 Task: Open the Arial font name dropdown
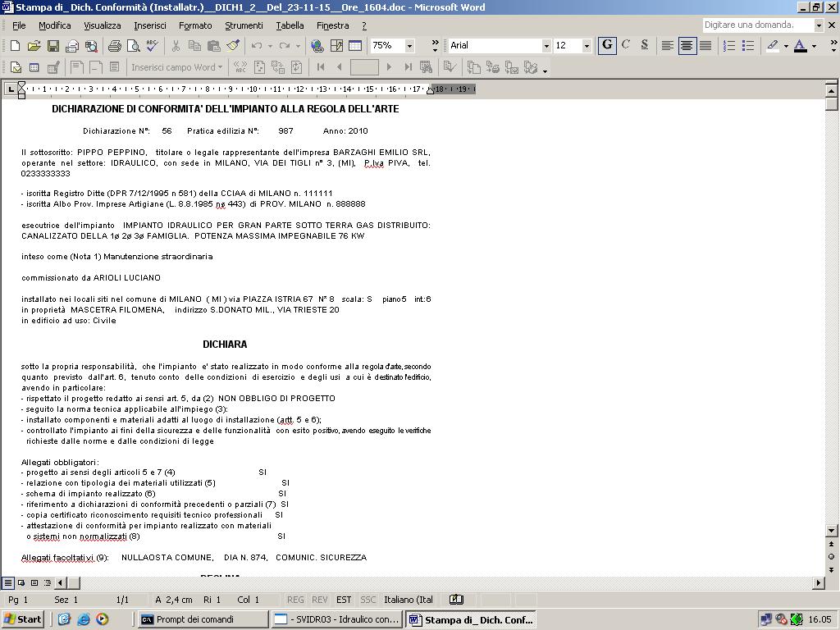[546, 46]
